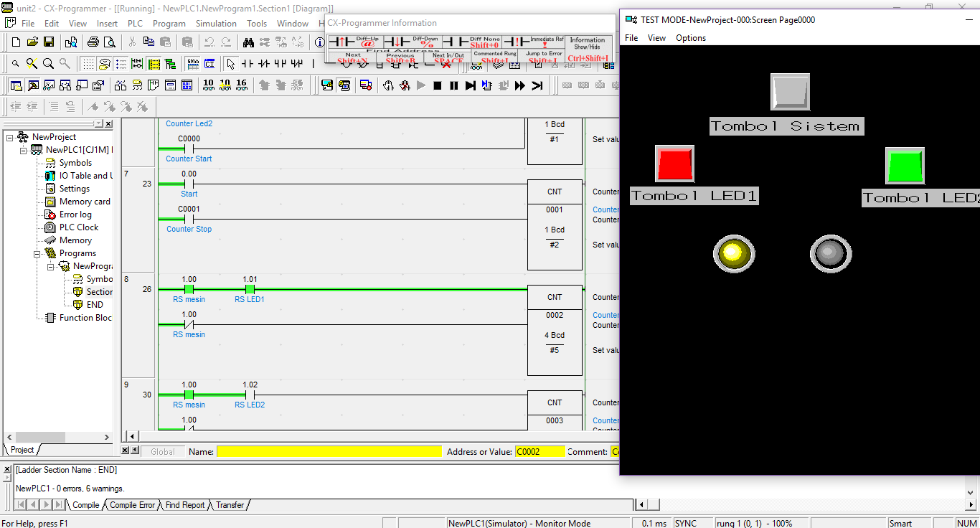Open the Error log tree item
This screenshot has width=980, height=528.
75,214
